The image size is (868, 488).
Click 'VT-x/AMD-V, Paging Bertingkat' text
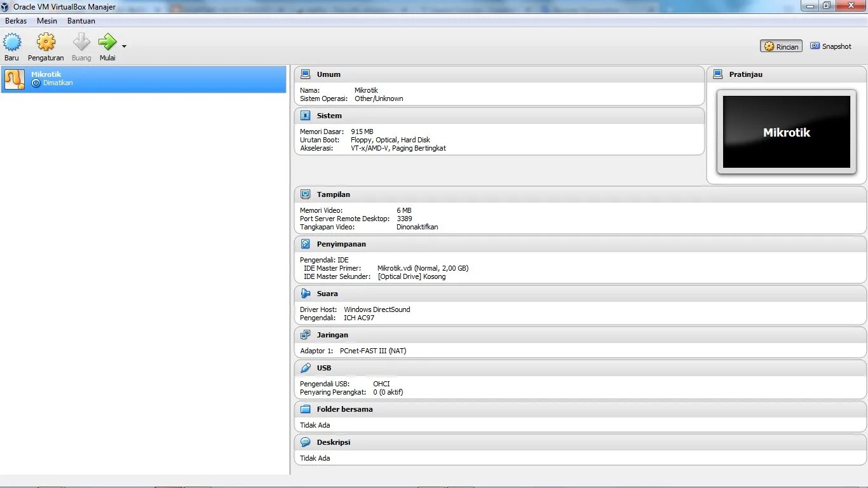pos(398,148)
